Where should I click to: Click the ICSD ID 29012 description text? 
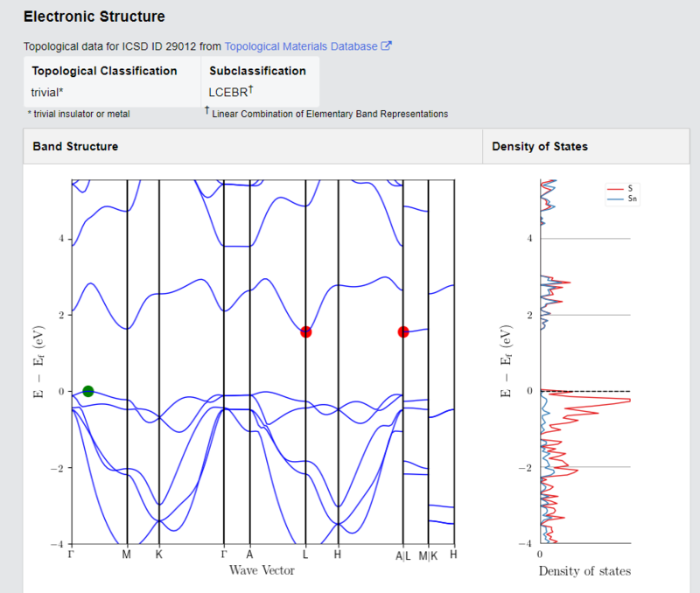[x=122, y=46]
